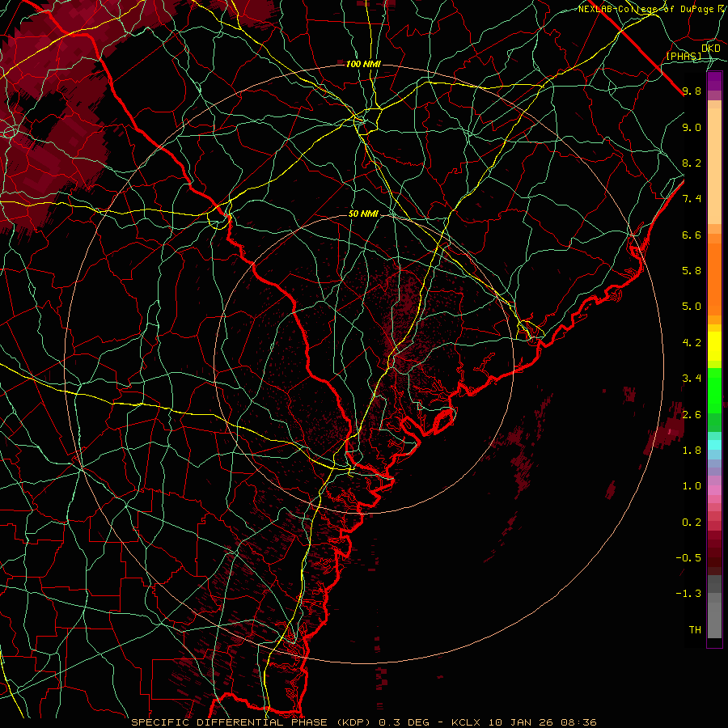Click the 0.2 value on the color scale
728x728 pixels.
tap(692, 523)
